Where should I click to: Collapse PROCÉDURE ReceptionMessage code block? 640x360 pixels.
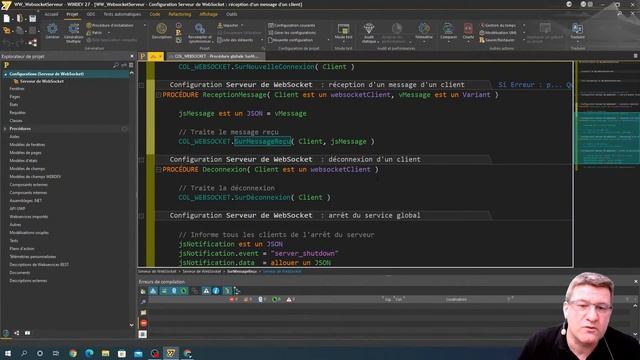click(158, 95)
